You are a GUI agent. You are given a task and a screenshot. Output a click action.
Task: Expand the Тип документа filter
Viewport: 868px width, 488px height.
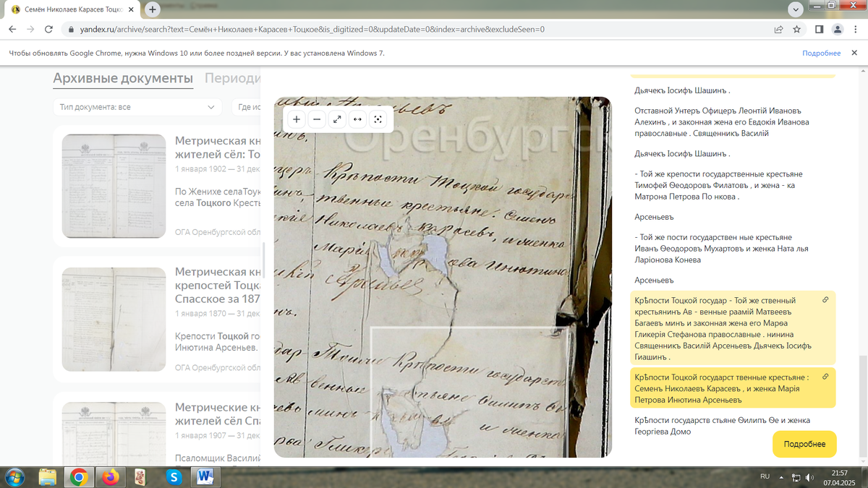pyautogui.click(x=137, y=107)
